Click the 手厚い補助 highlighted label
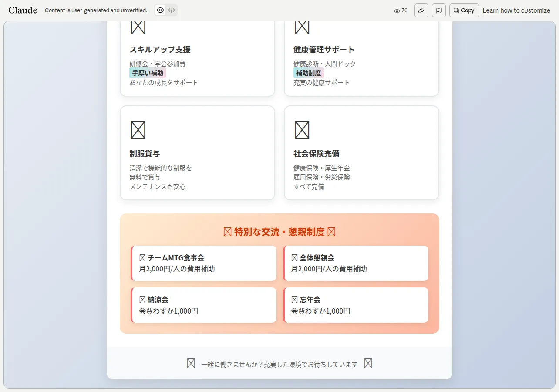 [x=148, y=73]
